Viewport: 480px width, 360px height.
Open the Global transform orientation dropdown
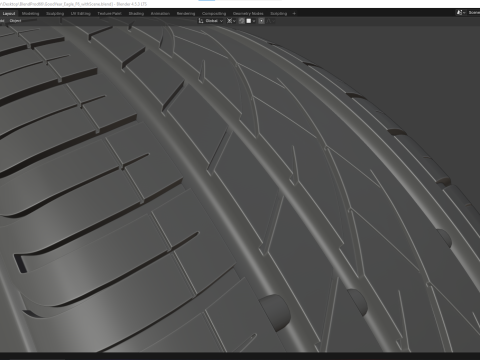coord(211,21)
